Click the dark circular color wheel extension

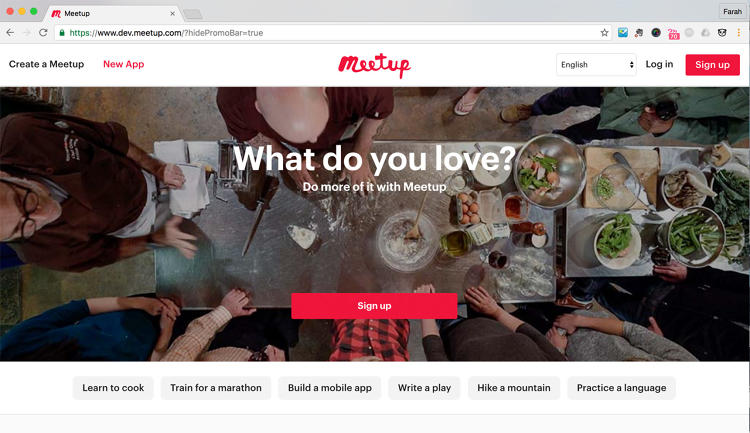point(656,33)
